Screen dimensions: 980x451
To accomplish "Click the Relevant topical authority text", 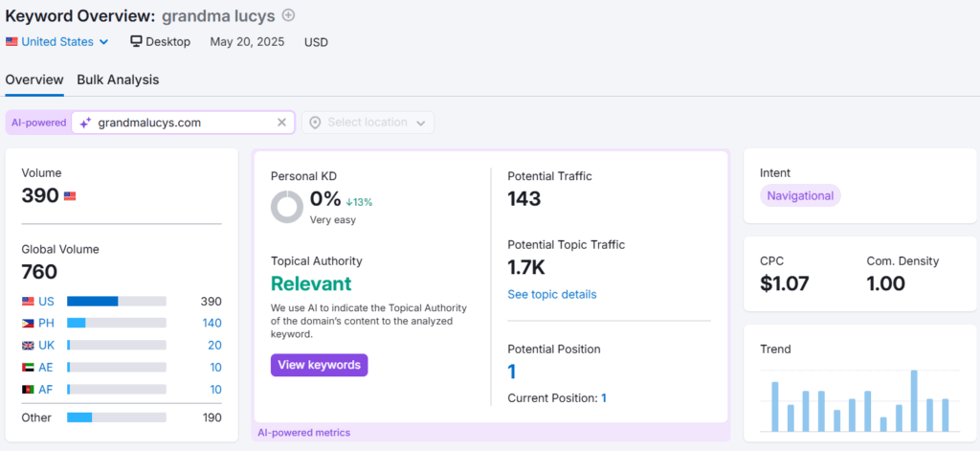I will 311,284.
